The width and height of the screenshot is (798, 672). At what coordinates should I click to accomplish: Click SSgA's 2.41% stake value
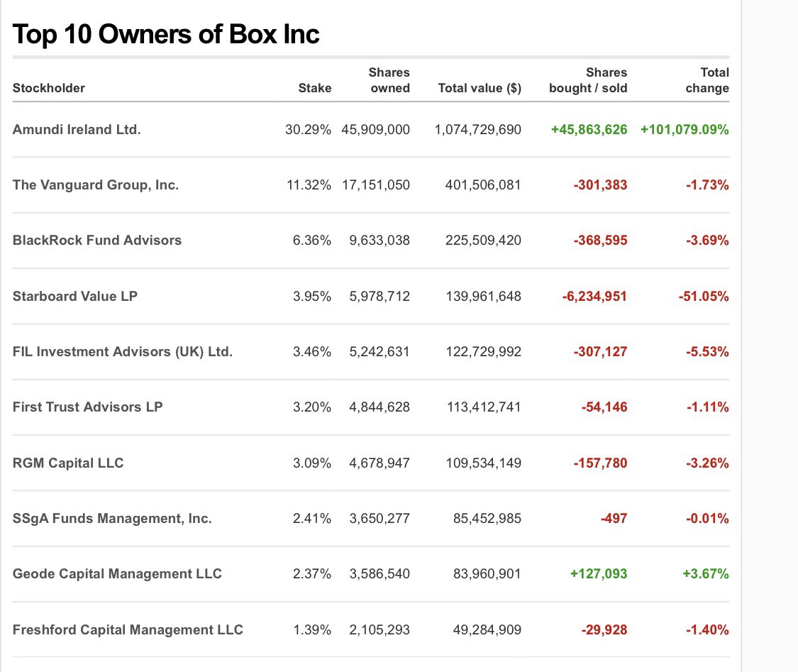click(x=312, y=519)
